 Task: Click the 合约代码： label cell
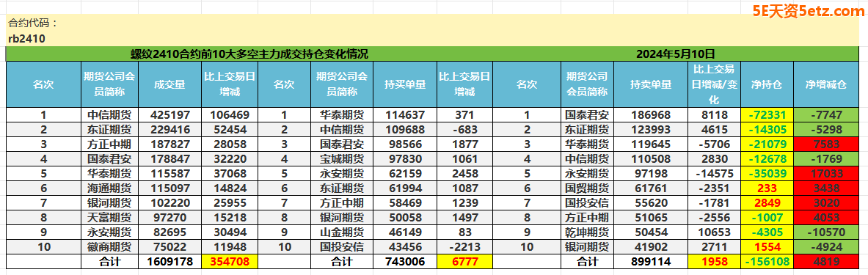tap(33, 23)
